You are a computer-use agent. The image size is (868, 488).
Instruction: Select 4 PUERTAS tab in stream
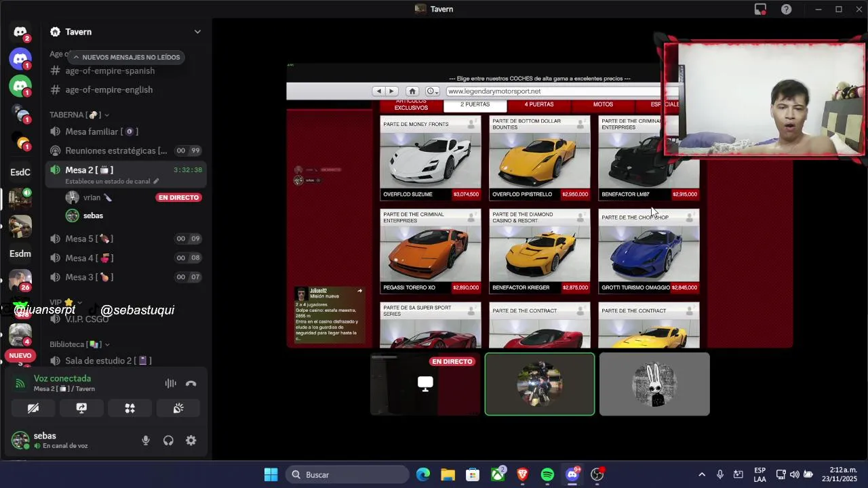click(x=539, y=105)
